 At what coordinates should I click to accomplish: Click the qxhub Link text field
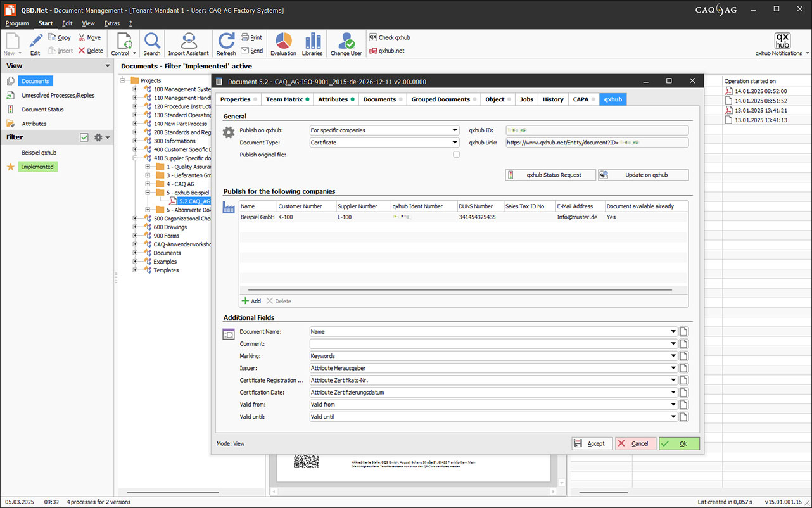[x=596, y=143]
